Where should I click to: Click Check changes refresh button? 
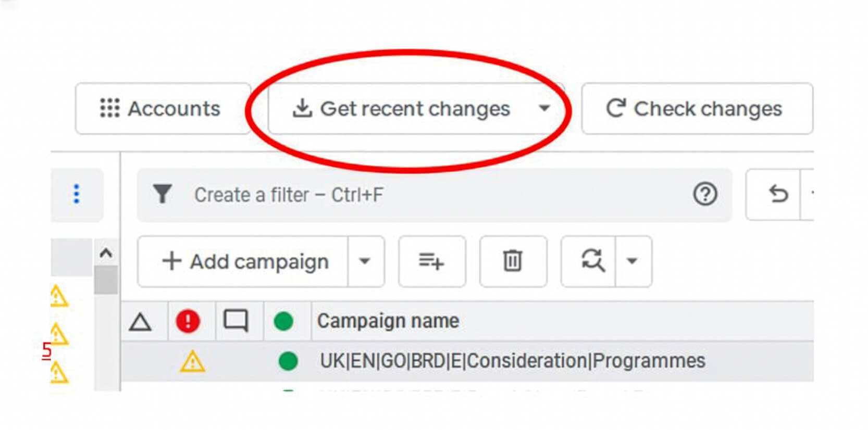[696, 109]
